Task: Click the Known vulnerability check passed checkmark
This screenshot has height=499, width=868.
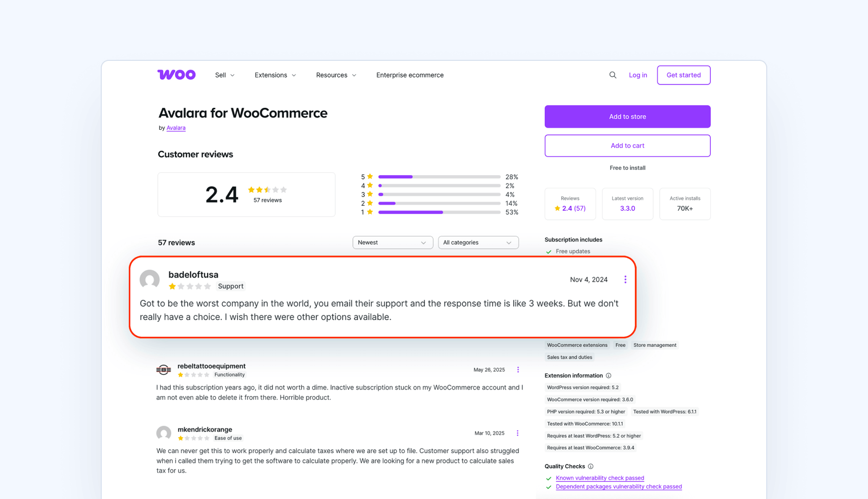Action: tap(549, 478)
